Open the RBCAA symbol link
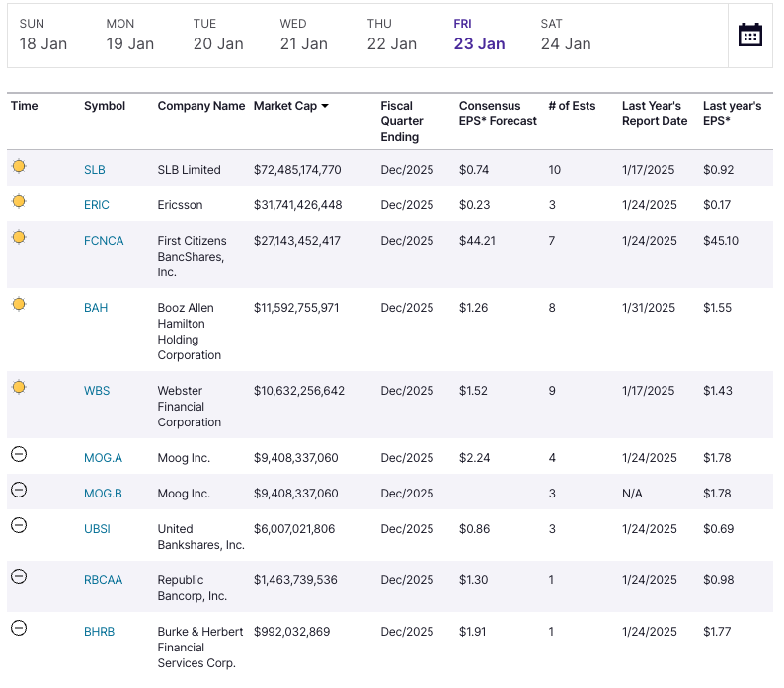 click(x=104, y=580)
